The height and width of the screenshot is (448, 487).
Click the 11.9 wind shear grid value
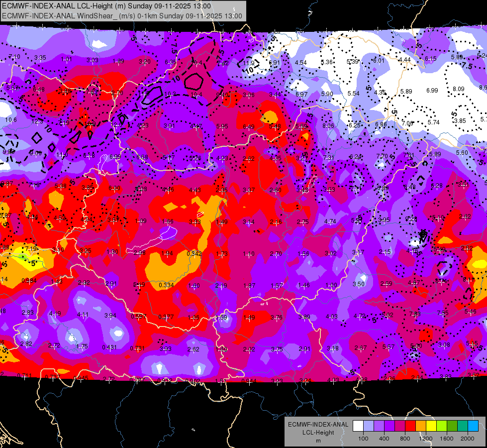(249, 63)
